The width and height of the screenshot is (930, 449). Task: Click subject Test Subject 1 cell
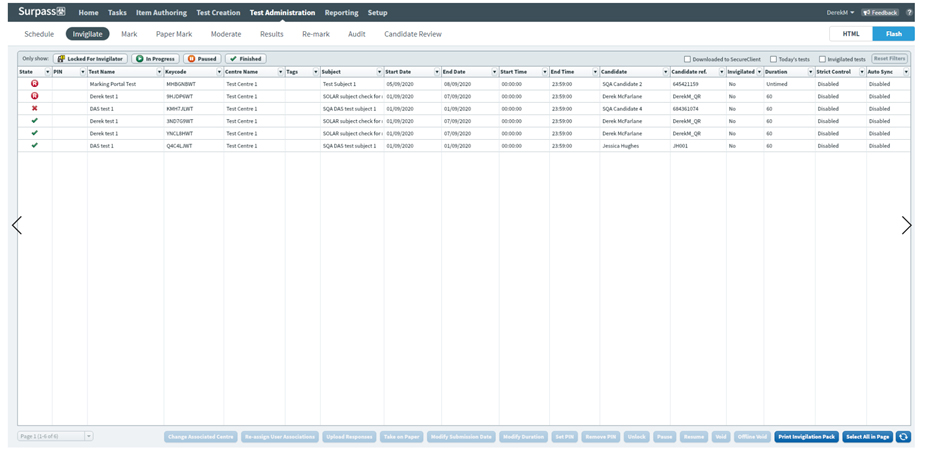352,84
